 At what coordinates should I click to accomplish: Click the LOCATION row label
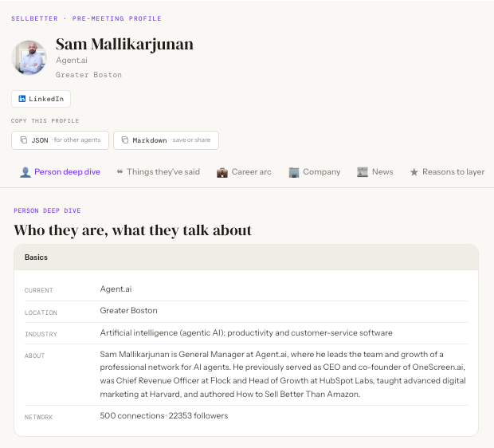(x=41, y=312)
